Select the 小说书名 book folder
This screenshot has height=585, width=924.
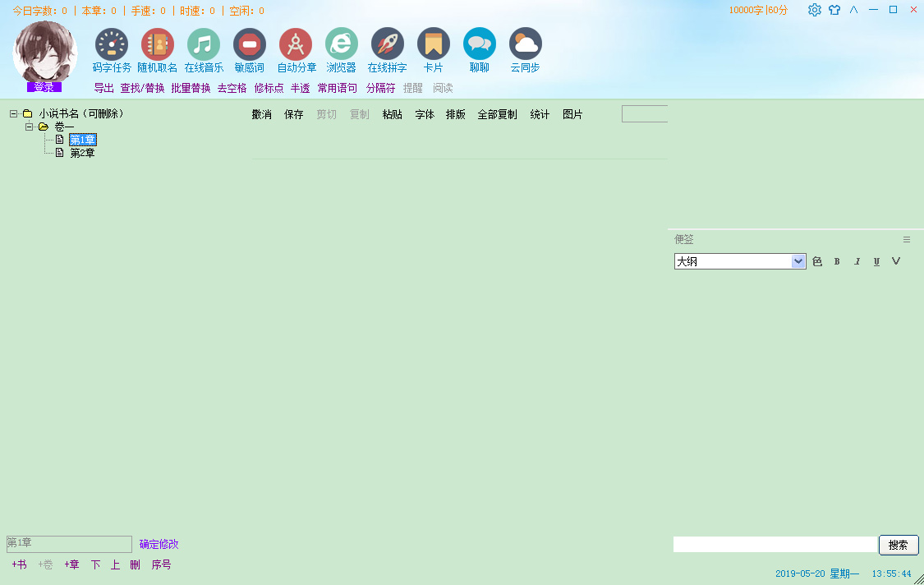point(81,114)
